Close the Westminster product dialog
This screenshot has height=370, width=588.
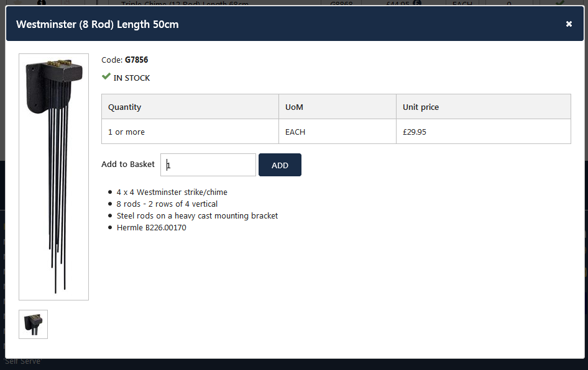coord(569,24)
